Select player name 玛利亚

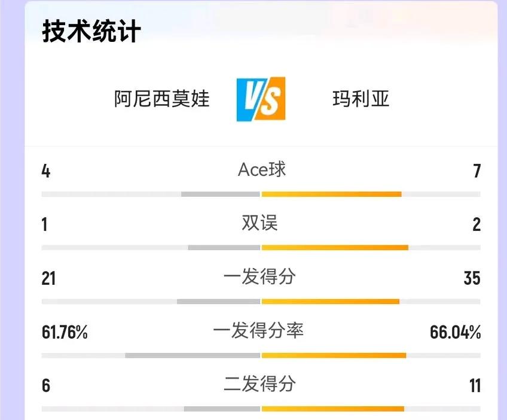click(361, 99)
